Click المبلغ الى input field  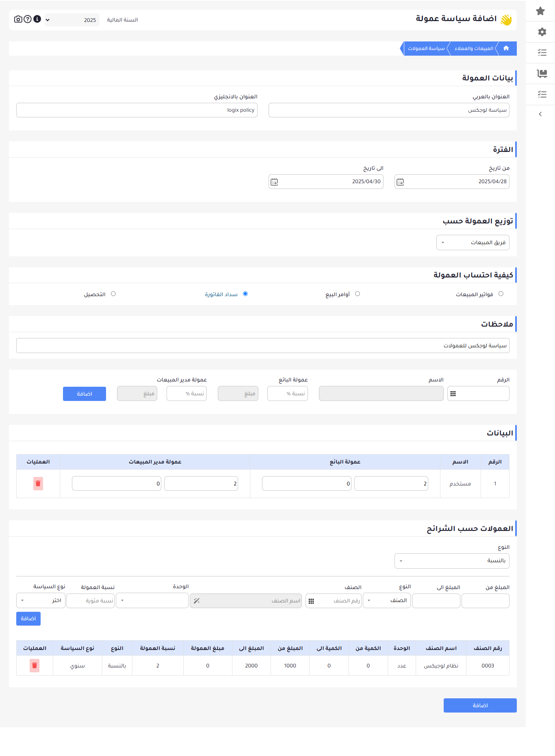pos(436,601)
